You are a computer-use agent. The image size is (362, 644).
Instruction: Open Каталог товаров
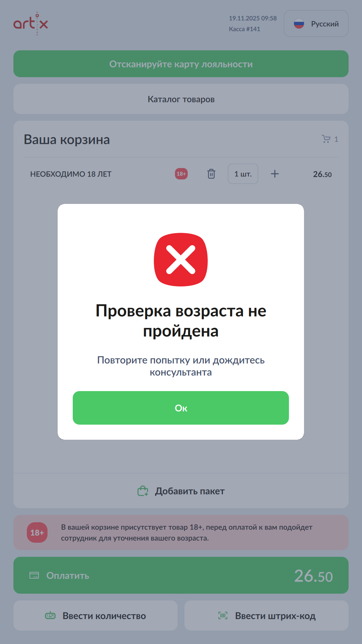[181, 99]
